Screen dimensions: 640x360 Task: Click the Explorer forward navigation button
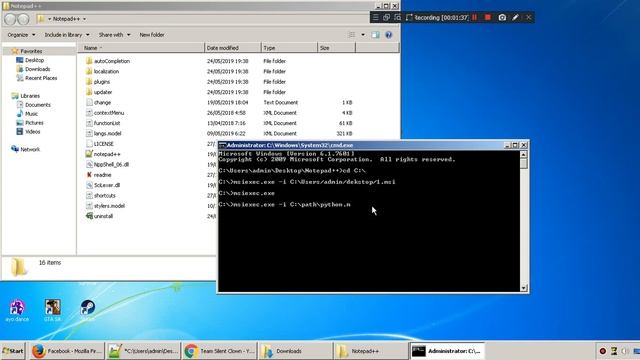24,19
